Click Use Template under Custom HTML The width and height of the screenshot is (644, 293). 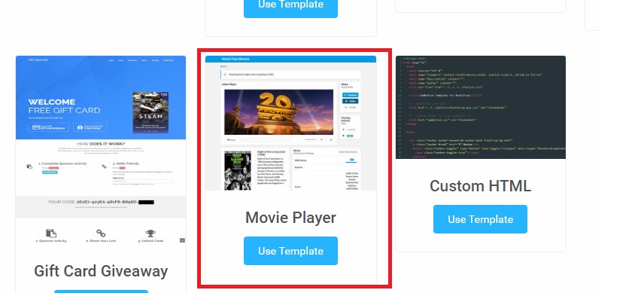pyautogui.click(x=480, y=219)
